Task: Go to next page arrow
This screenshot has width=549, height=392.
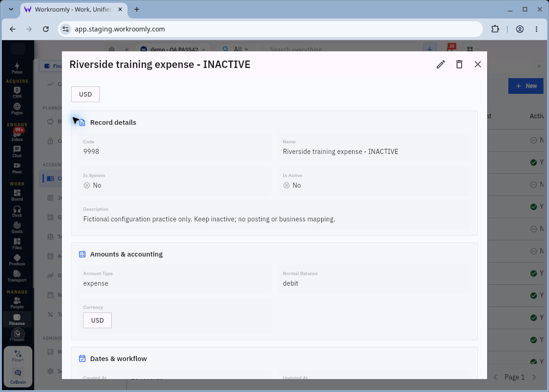Action: click(534, 377)
